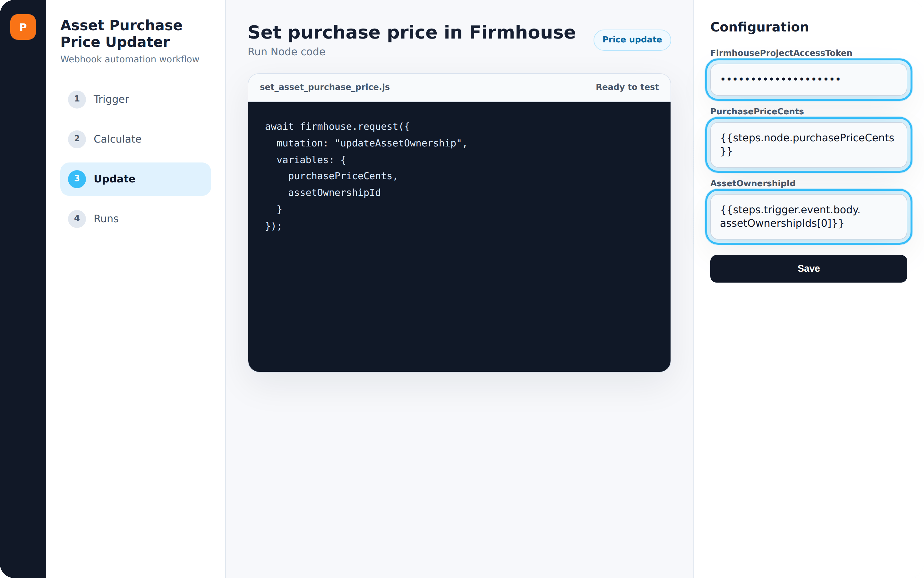This screenshot has width=924, height=578.
Task: Click the Save button
Action: (x=808, y=269)
